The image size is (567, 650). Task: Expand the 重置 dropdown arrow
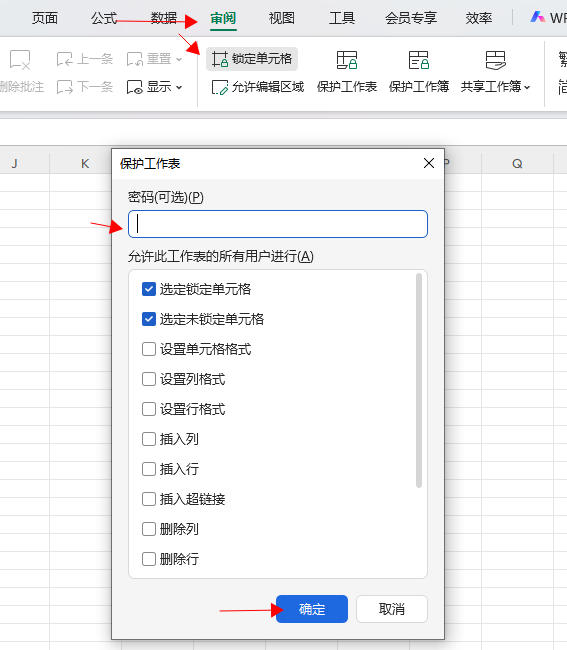tap(179, 60)
